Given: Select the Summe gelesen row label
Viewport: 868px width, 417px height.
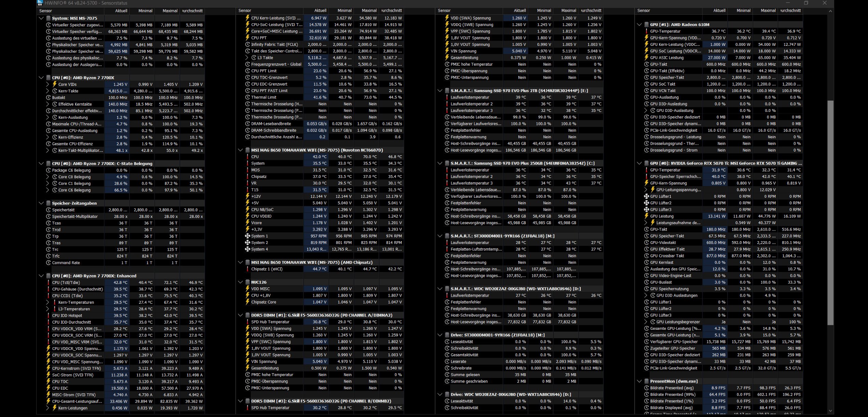Looking at the screenshot, I should coord(465,375).
